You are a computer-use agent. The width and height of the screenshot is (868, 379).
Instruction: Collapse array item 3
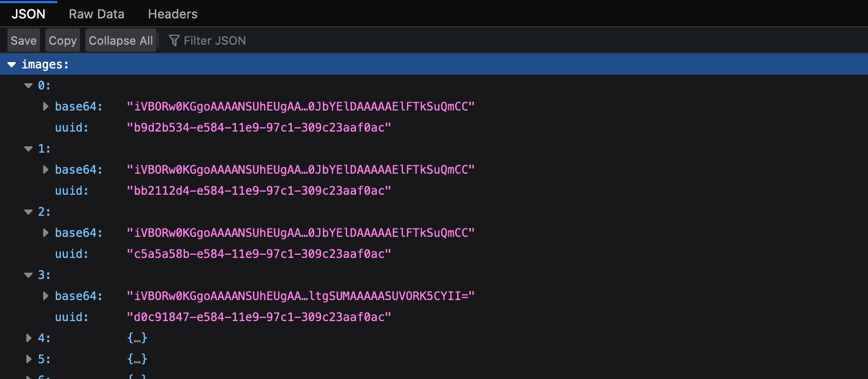pyautogui.click(x=28, y=275)
